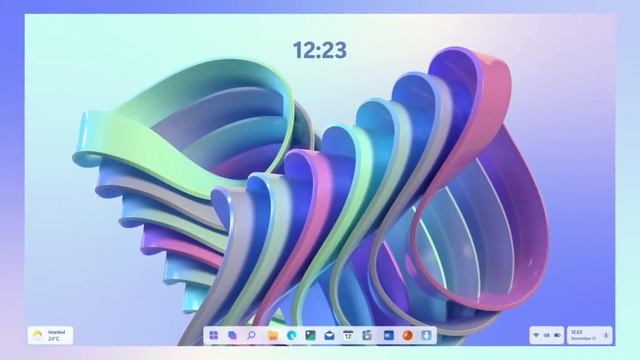Click the 24°C temperature reading

(54, 339)
